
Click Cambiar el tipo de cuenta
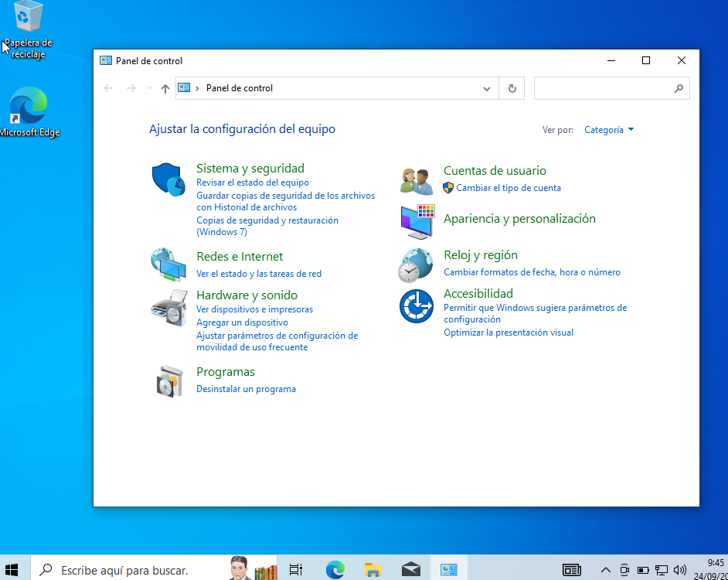click(x=509, y=188)
